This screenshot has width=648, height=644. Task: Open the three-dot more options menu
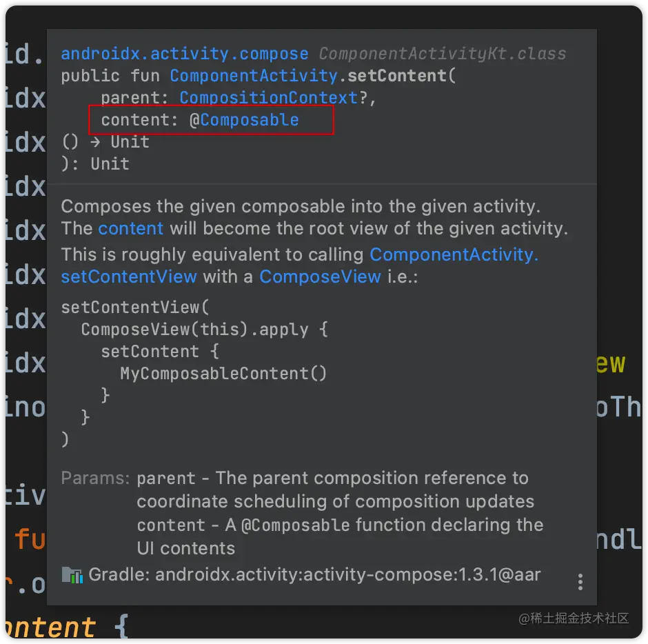coord(580,581)
